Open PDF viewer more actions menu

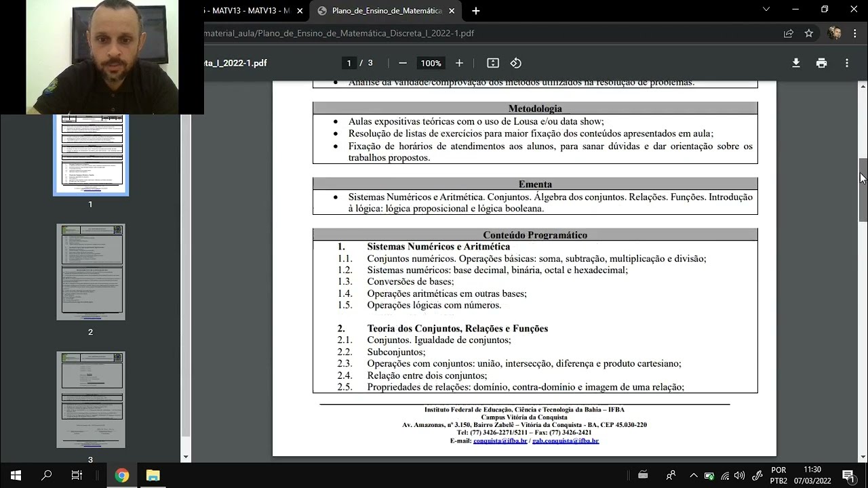tap(846, 63)
